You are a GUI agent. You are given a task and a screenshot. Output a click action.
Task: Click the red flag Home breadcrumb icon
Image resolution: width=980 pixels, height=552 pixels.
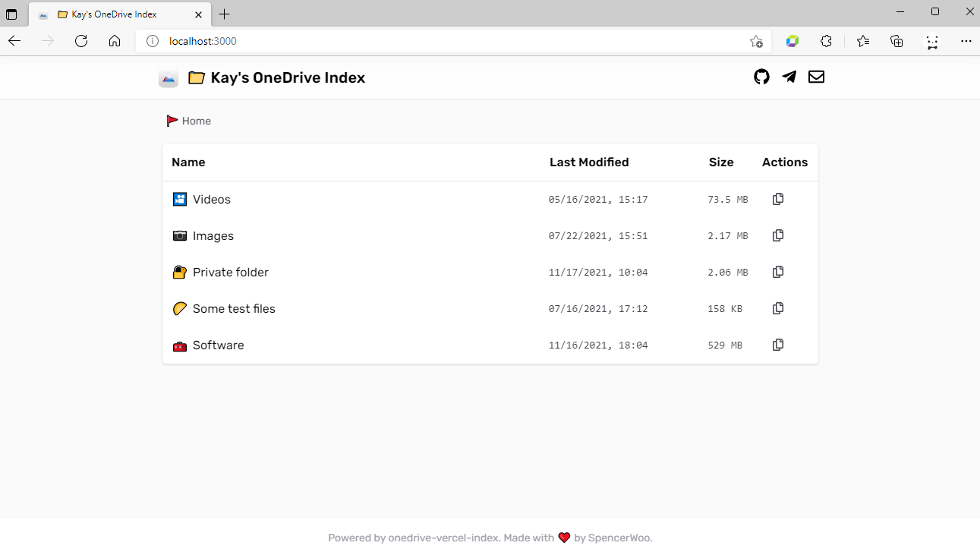[172, 120]
